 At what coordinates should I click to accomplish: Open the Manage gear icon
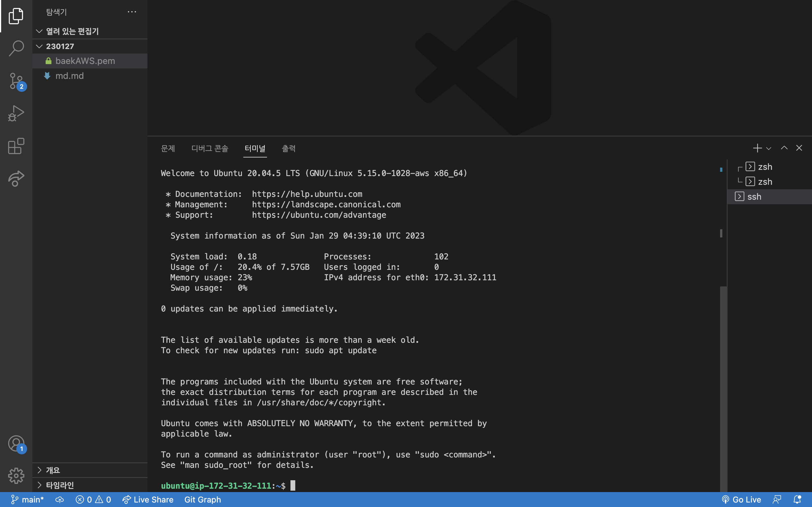coord(16,475)
